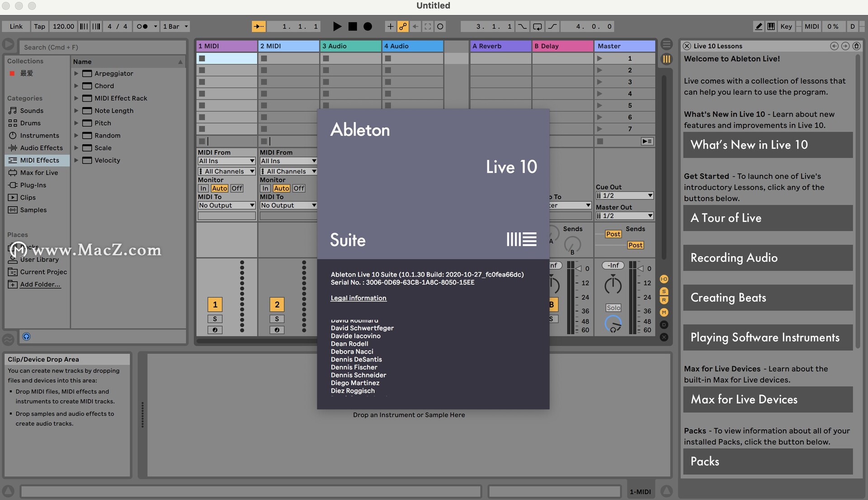Toggle track 2 activator button

pyautogui.click(x=277, y=305)
